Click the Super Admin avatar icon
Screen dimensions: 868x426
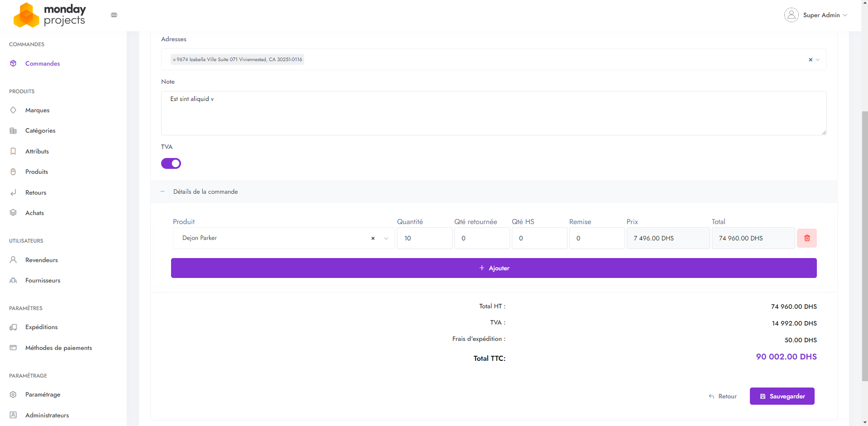[791, 15]
